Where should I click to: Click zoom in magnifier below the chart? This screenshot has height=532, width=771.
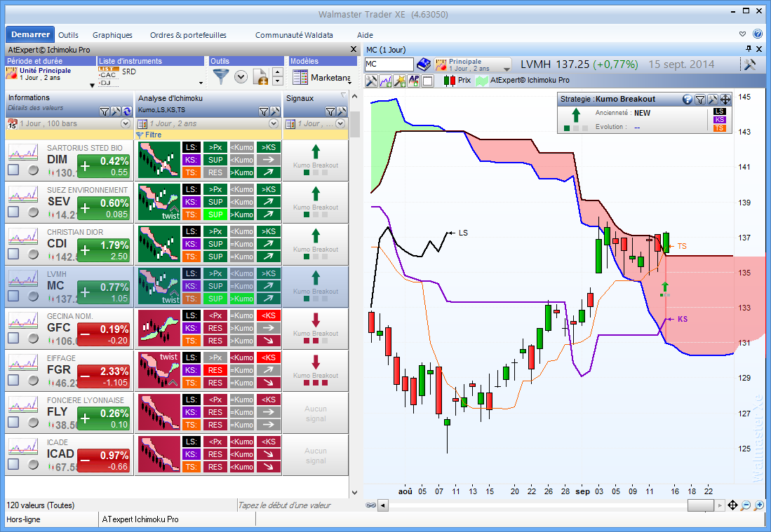pyautogui.click(x=759, y=505)
